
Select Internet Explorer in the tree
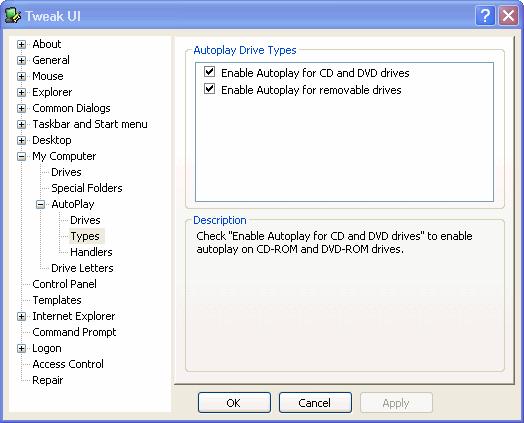[74, 316]
